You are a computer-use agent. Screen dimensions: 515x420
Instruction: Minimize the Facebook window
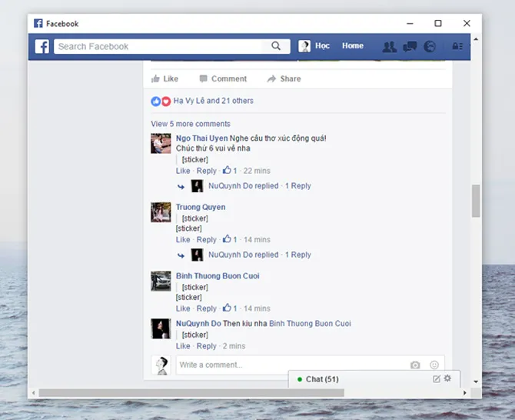click(410, 24)
